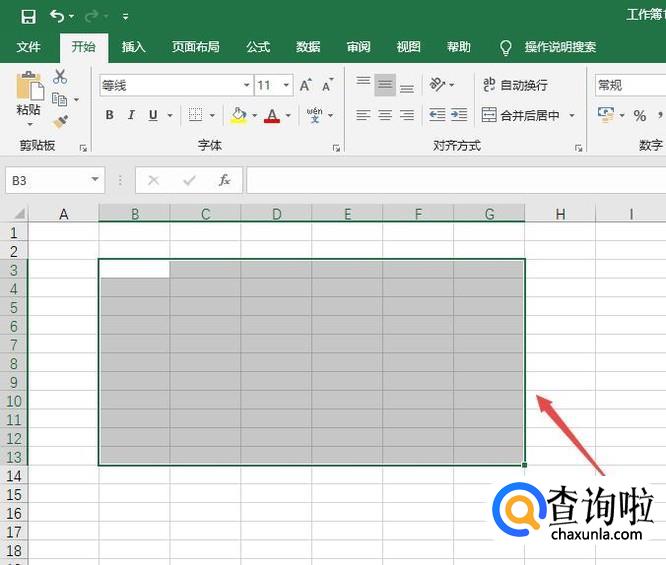
Task: Open the Name Box dropdown arrow
Action: click(x=95, y=180)
